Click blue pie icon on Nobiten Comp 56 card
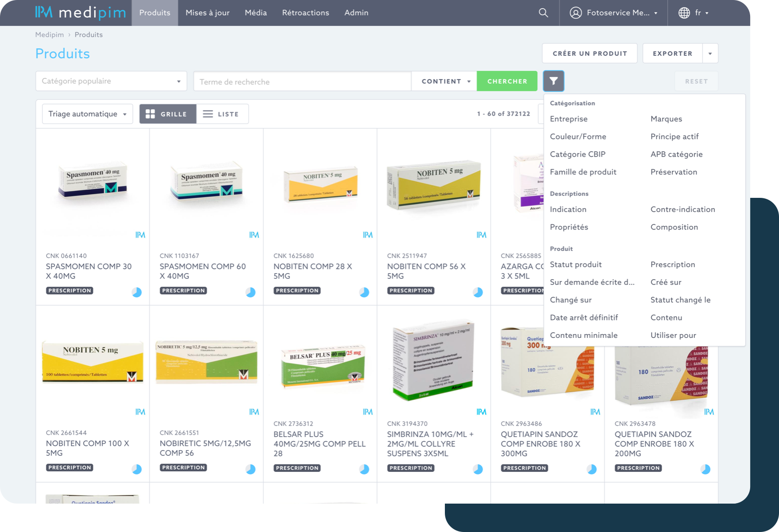 pyautogui.click(x=478, y=292)
